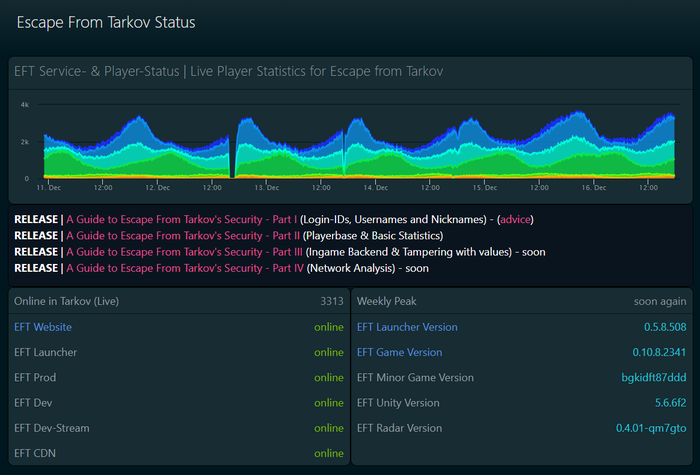Screen dimensions: 700x475
Task: Click the 'EFT Minor Game Version' label
Action: [415, 378]
